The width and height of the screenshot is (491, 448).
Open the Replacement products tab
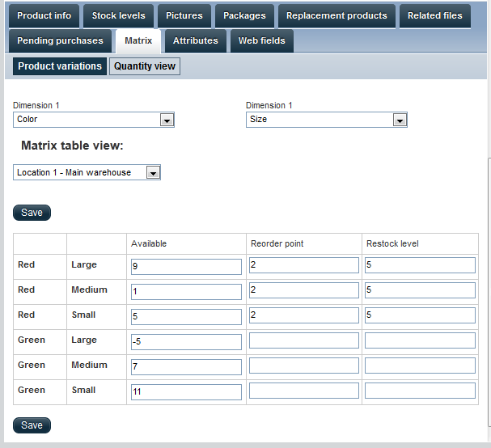(337, 16)
